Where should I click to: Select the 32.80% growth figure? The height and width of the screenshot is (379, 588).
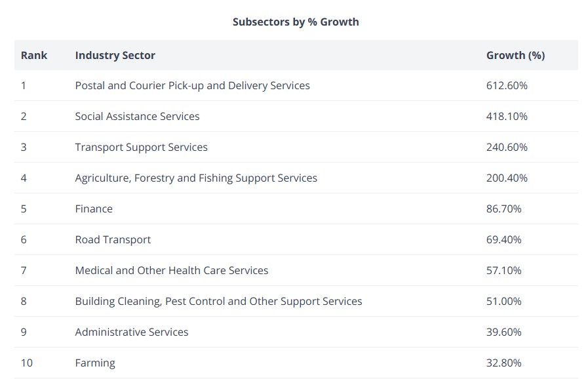click(x=504, y=363)
